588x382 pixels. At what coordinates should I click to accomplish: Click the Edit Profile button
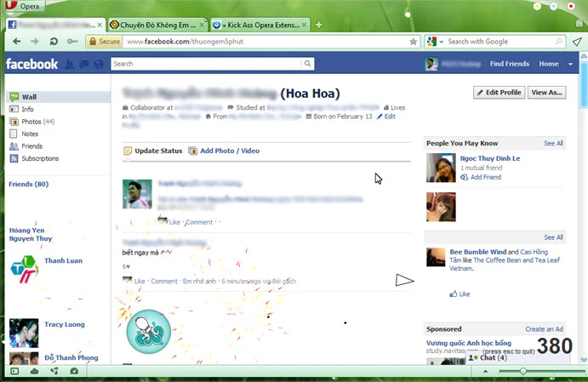point(499,92)
